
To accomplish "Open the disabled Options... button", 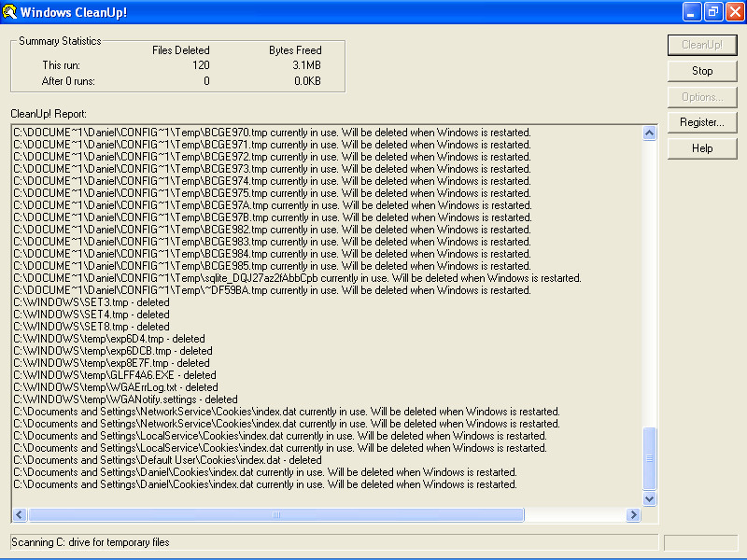I will point(702,97).
